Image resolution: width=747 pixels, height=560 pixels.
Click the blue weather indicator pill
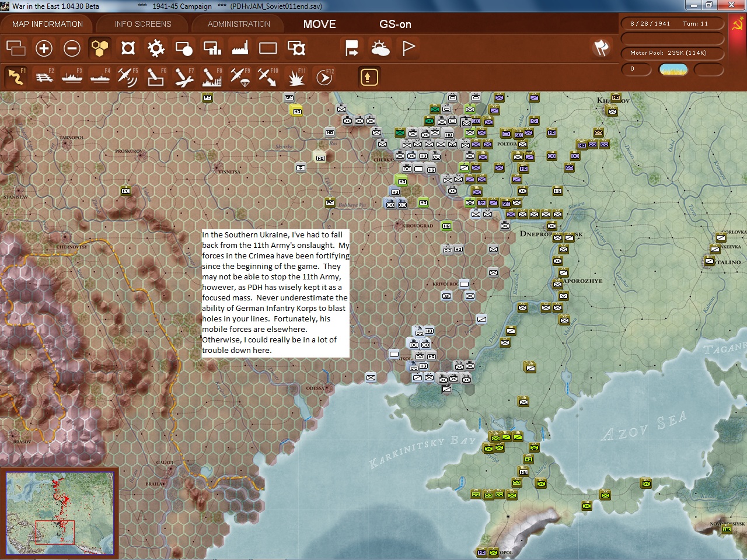[673, 69]
